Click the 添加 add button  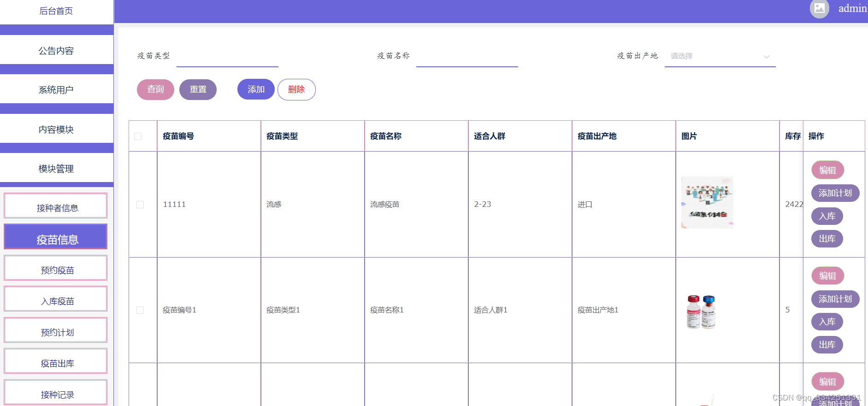click(256, 89)
